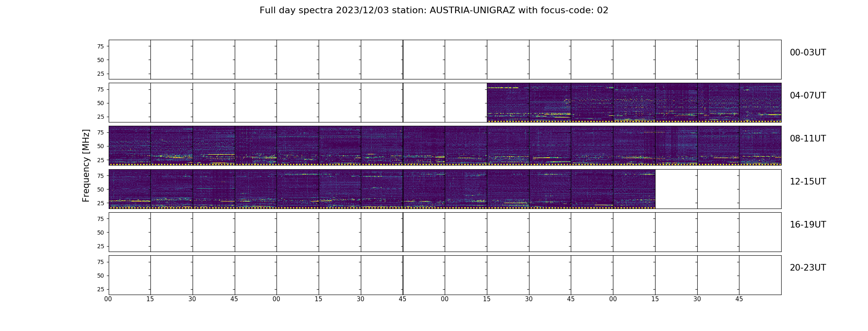Select the "12-15UT" row label
The image size is (868, 331).
click(x=807, y=182)
